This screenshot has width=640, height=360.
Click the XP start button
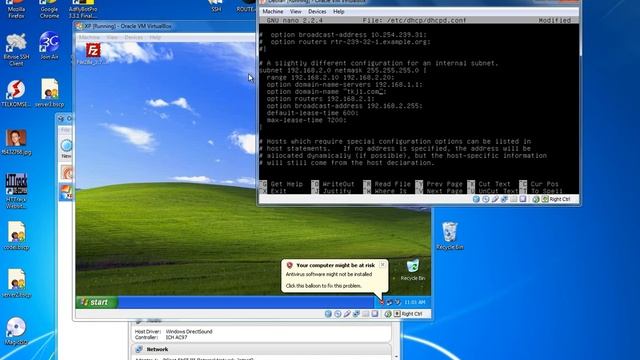pyautogui.click(x=97, y=302)
